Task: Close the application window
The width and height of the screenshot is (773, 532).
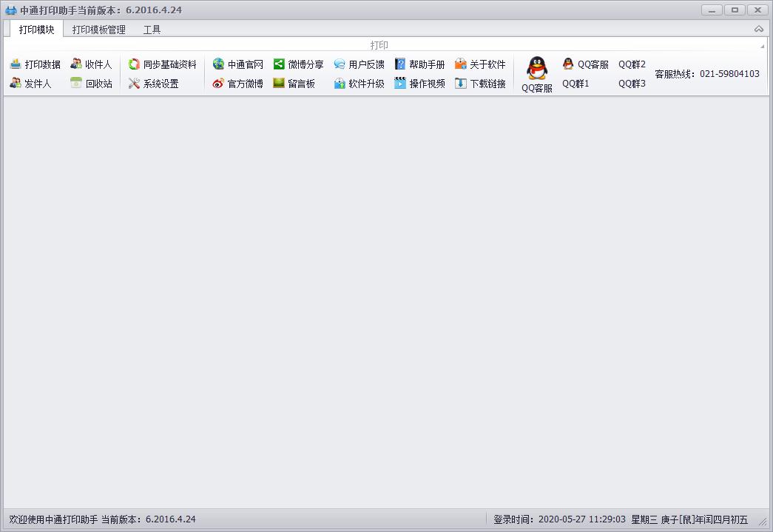Action: (757, 10)
